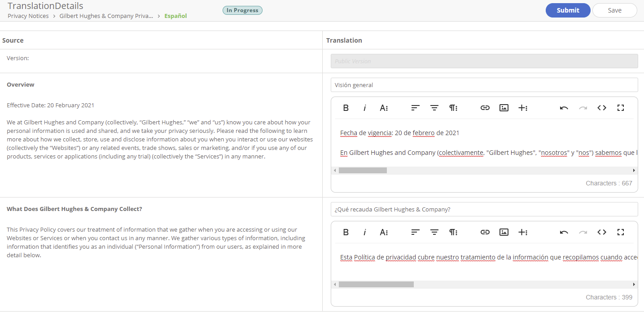
Task: Open the text style dropdown in the Overview editor
Action: pyautogui.click(x=384, y=108)
